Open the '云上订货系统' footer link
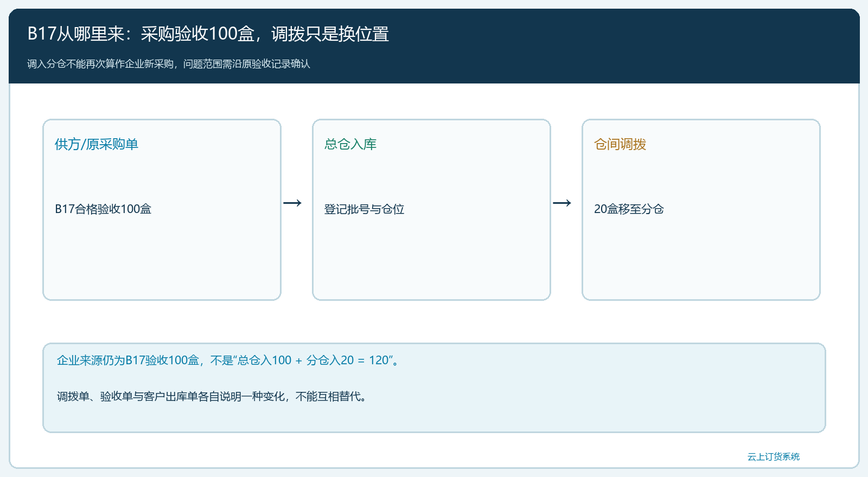 click(774, 457)
